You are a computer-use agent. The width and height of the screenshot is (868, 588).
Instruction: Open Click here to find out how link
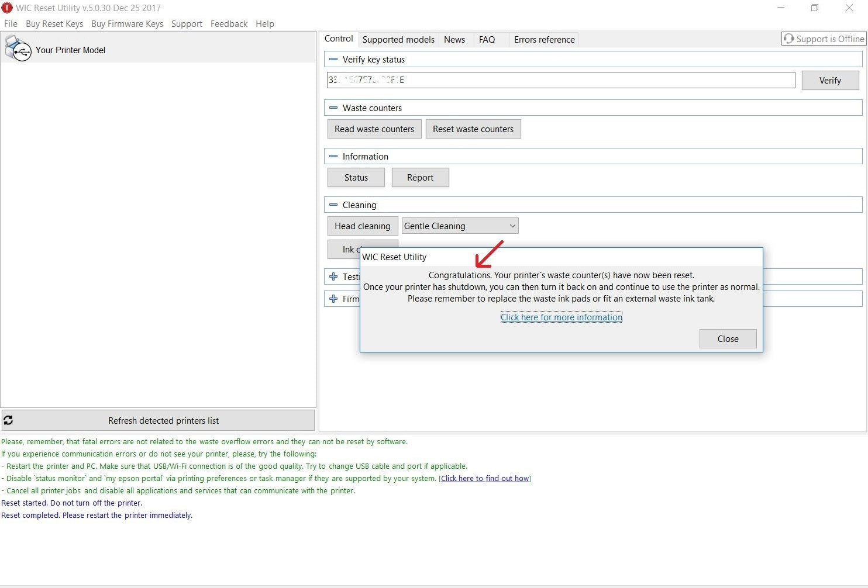(x=485, y=478)
